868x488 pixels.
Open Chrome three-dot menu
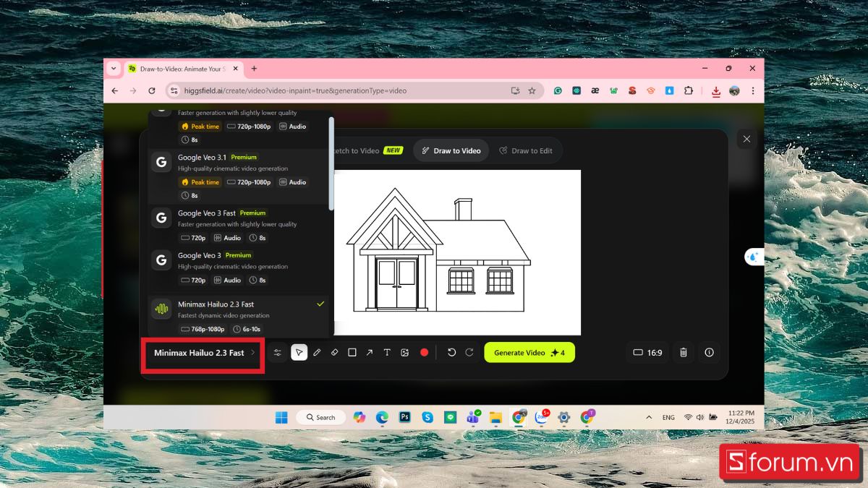[x=753, y=91]
